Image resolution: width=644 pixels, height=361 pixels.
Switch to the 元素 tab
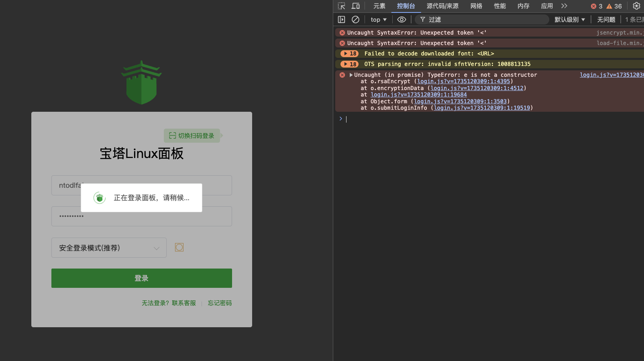(x=379, y=6)
